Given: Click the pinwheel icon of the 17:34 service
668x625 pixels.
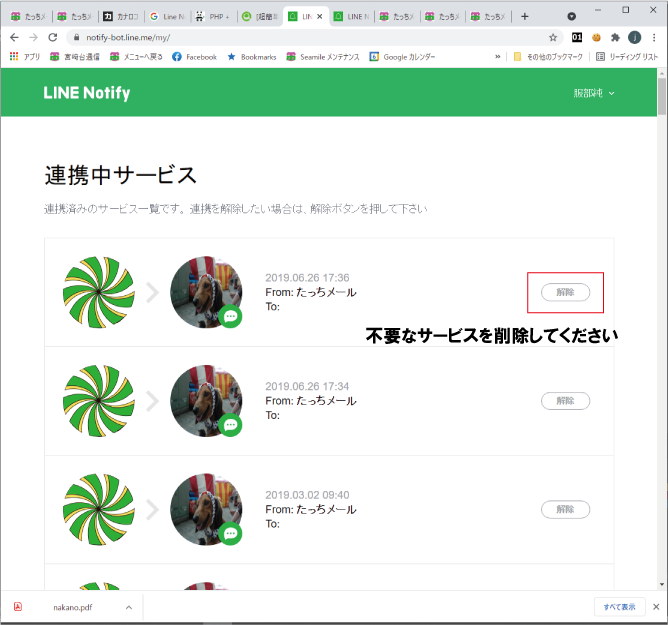Looking at the screenshot, I should coord(99,401).
